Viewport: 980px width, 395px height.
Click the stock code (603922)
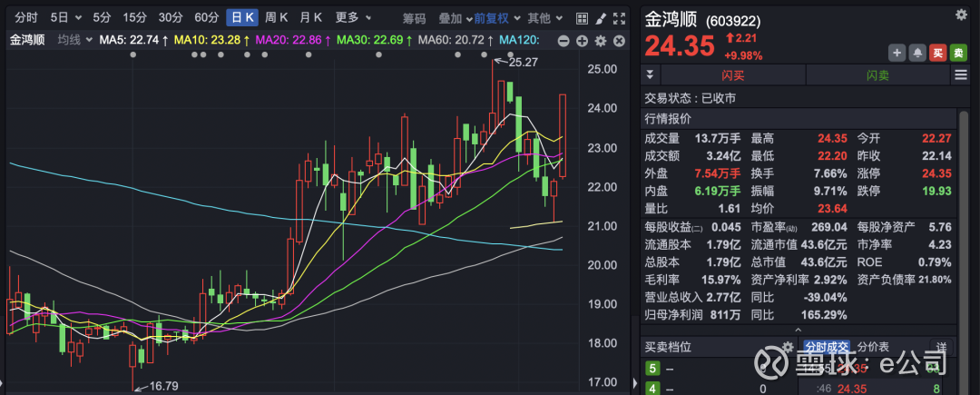[733, 21]
